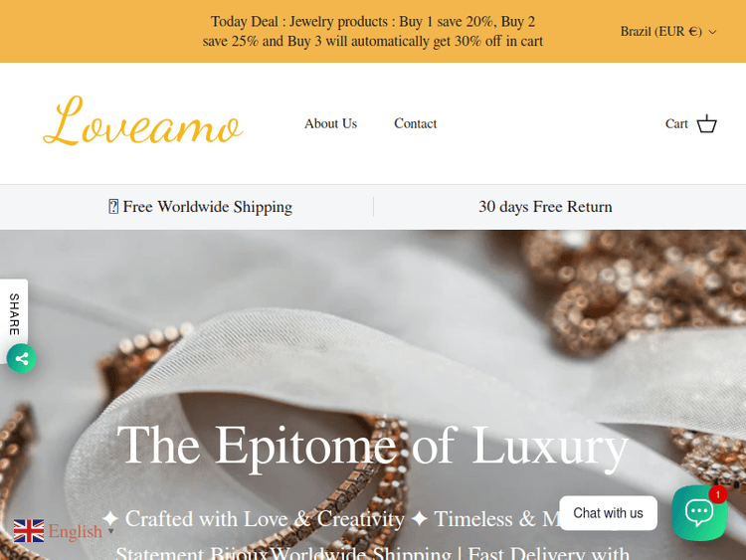
Task: Open the shopping cart basket icon
Action: [x=706, y=123]
